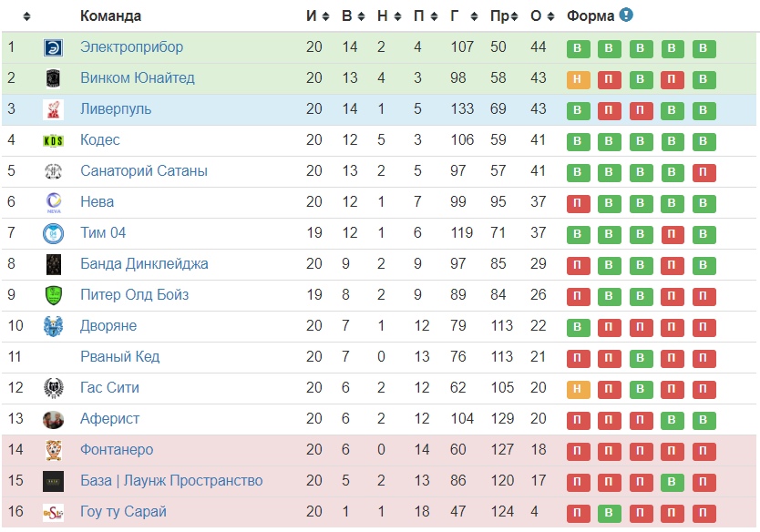This screenshot has height=532, width=760.
Task: Sort by the Пр goals conceded column
Action: coord(504,16)
